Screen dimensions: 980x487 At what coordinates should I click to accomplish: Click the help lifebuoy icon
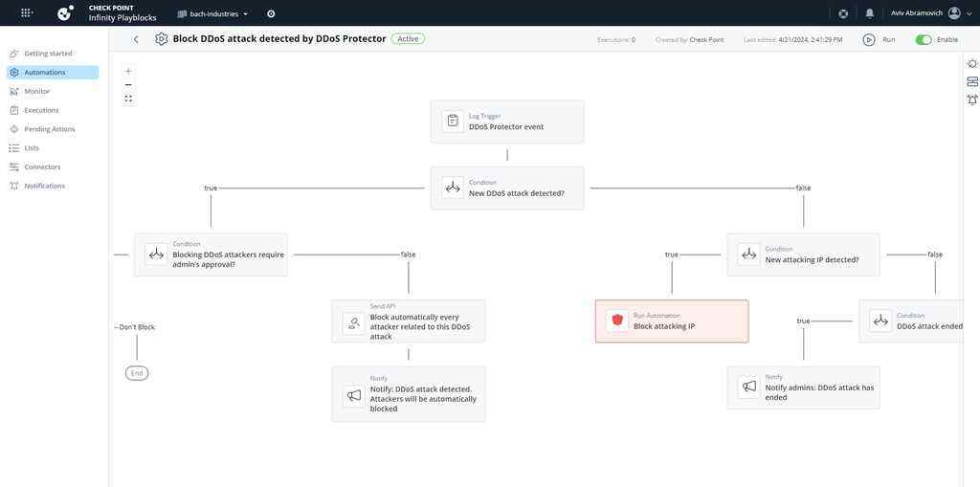[843, 13]
